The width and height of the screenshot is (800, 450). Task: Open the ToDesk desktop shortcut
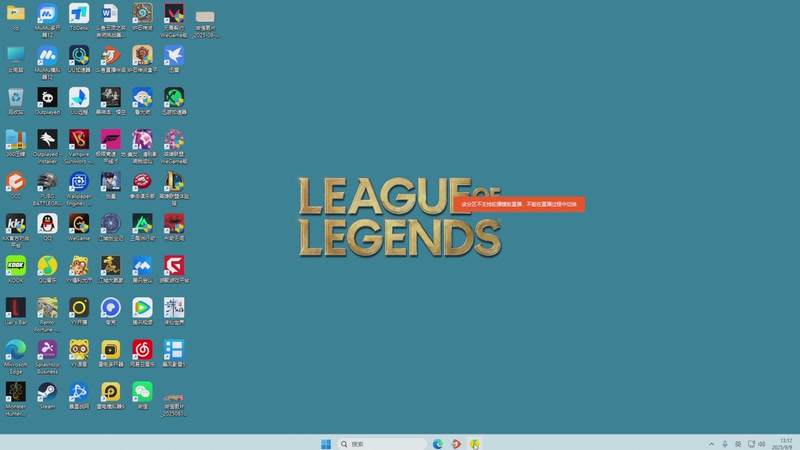[x=79, y=17]
